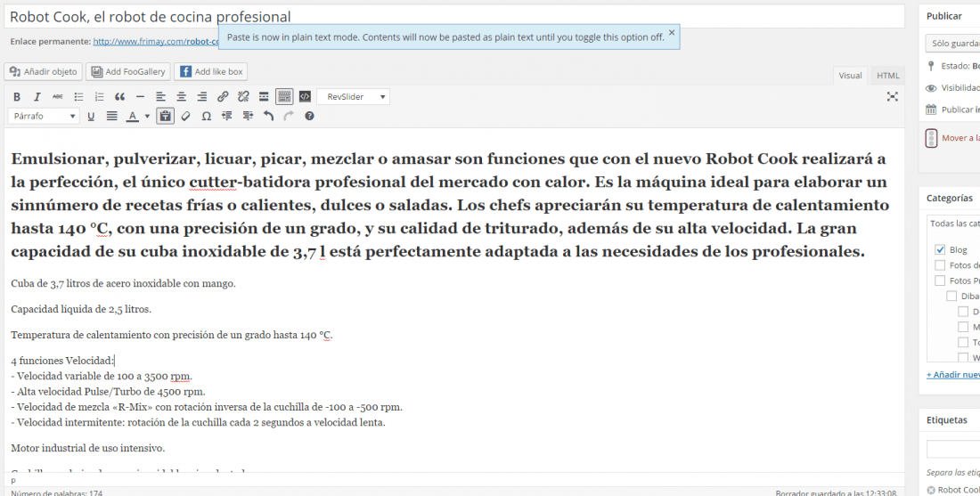Screen dimensions: 980x496
Task: Open the RevSlider dropdown
Action: (x=353, y=97)
